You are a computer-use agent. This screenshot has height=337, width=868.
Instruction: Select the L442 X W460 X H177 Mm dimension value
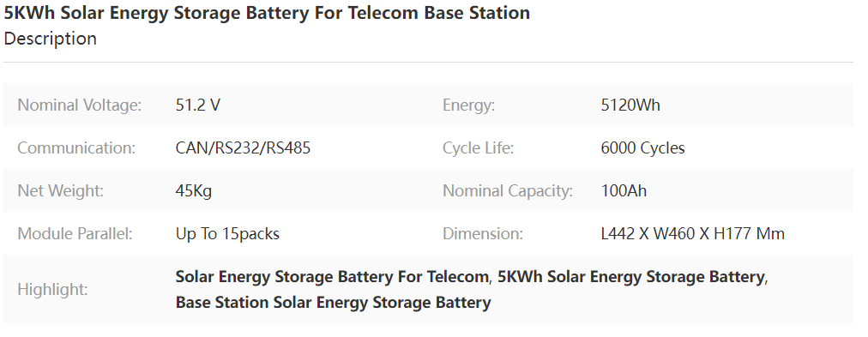(693, 233)
